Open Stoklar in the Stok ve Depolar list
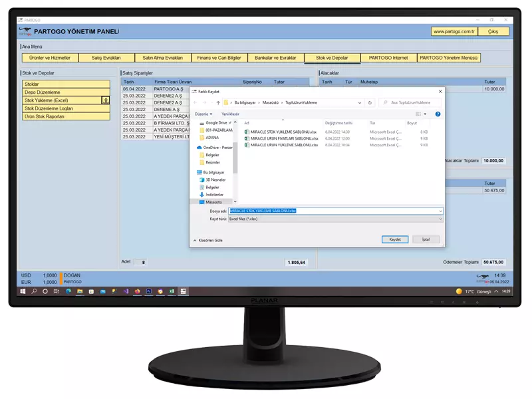Screen dimensions: 532x399 tap(66, 84)
